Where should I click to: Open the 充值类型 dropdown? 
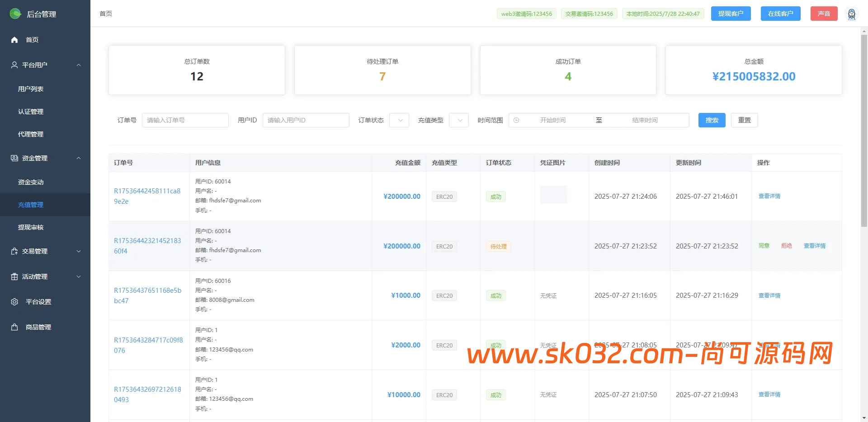tap(458, 120)
